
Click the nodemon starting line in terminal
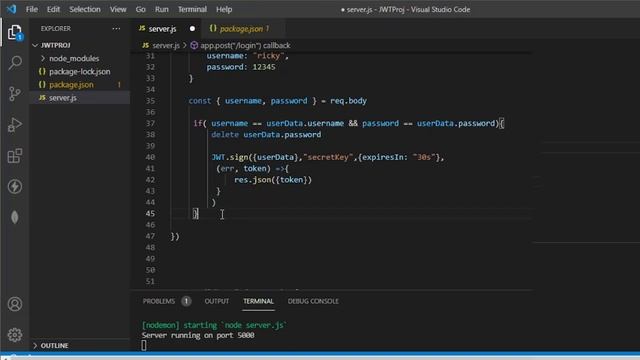[x=214, y=325]
